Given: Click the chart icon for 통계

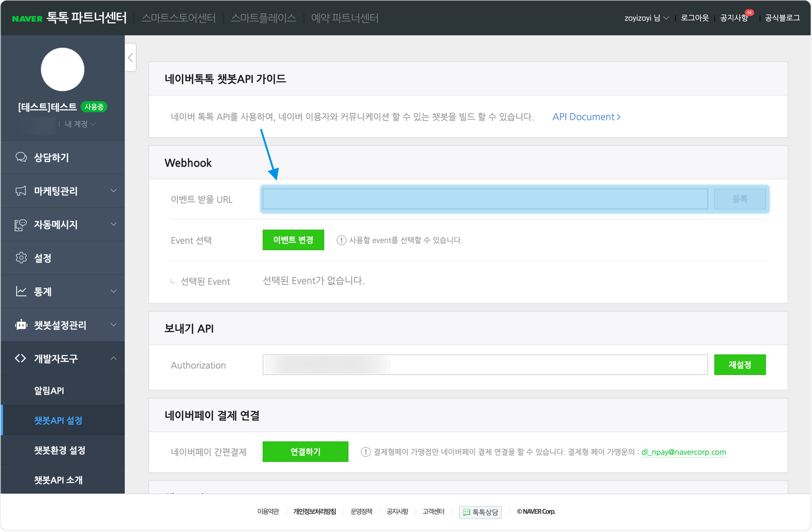Looking at the screenshot, I should (21, 291).
